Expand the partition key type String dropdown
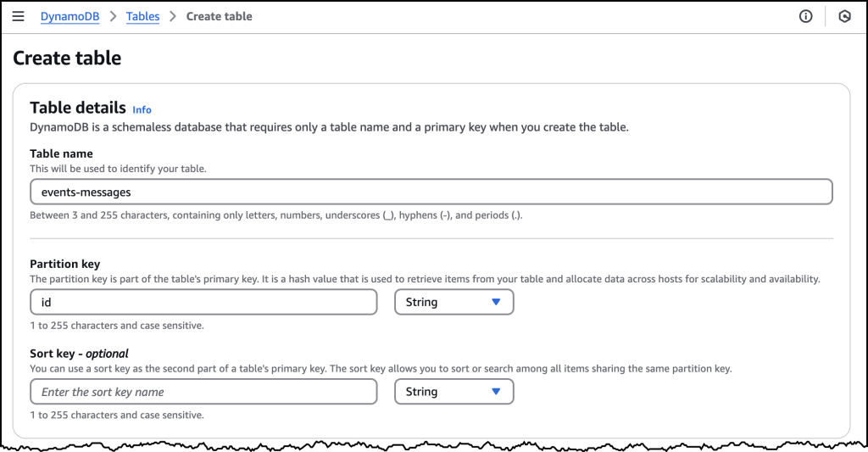This screenshot has height=452, width=868. (x=453, y=302)
